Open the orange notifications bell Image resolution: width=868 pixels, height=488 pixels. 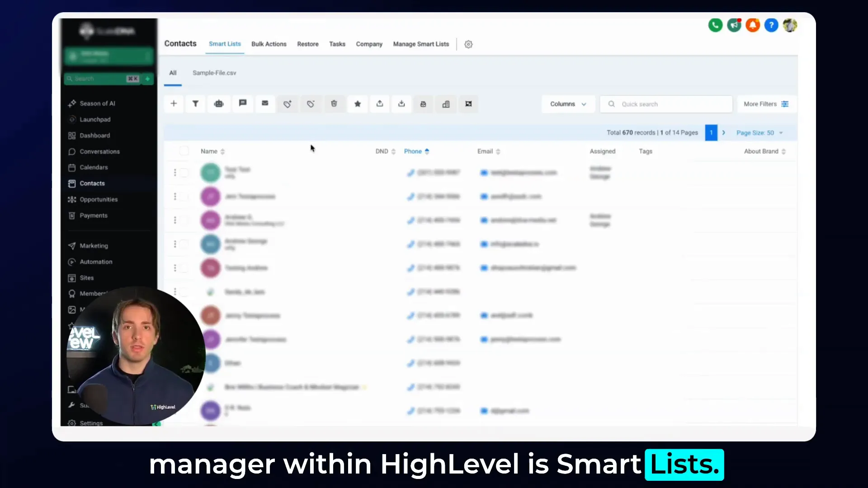[753, 25]
